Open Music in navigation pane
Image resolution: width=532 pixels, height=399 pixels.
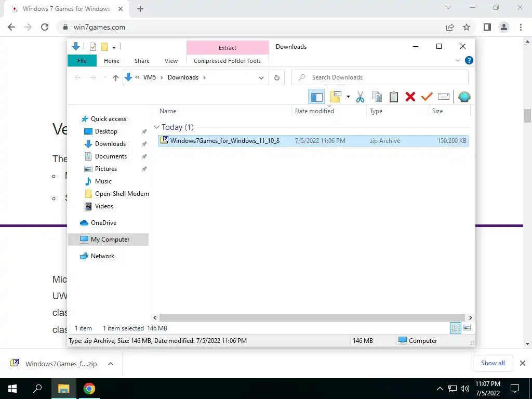coord(103,181)
